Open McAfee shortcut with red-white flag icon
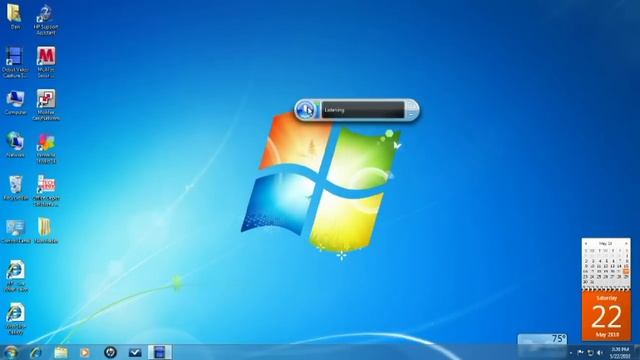The image size is (640, 360). [46, 105]
